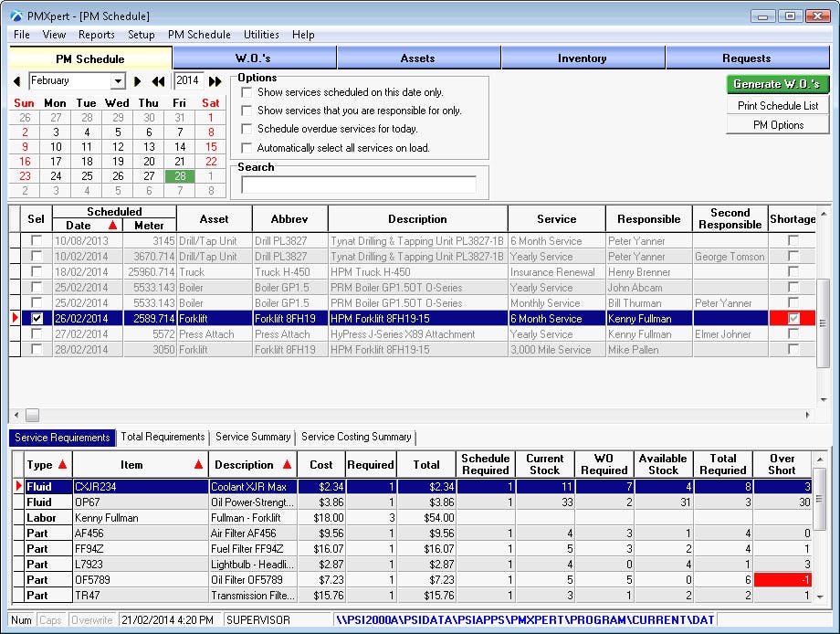Select calendar date 28 highlighted green

pyautogui.click(x=180, y=175)
